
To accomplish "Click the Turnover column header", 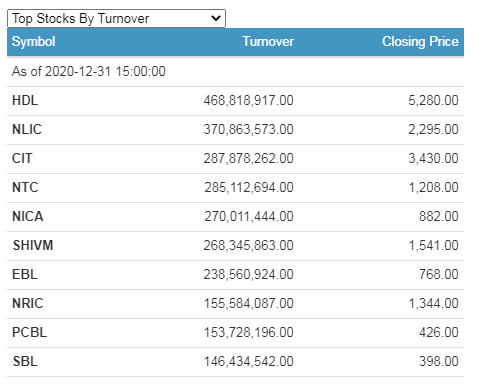I will click(268, 42).
